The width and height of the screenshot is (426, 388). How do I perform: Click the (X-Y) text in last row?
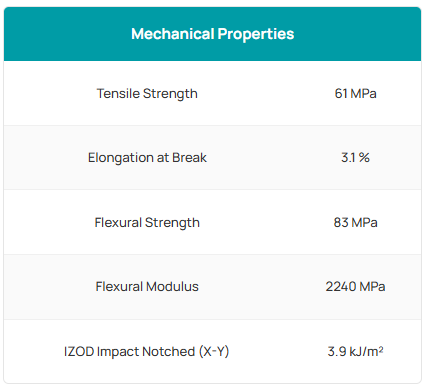pyautogui.click(x=214, y=352)
